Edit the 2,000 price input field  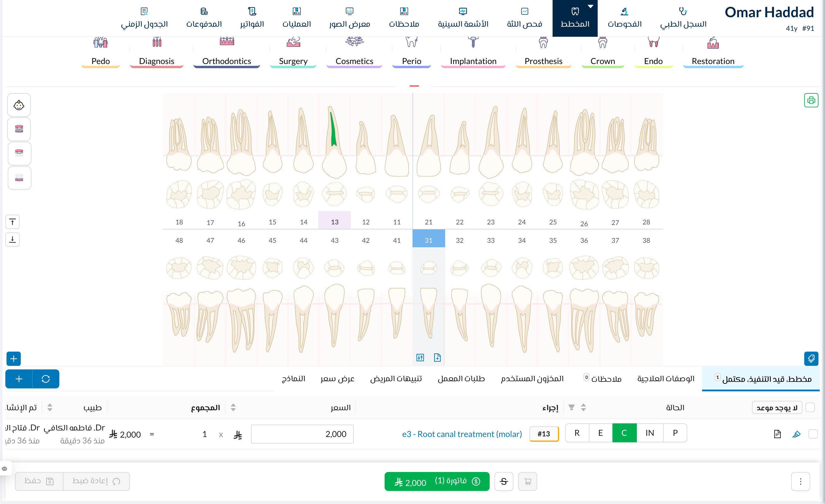302,434
